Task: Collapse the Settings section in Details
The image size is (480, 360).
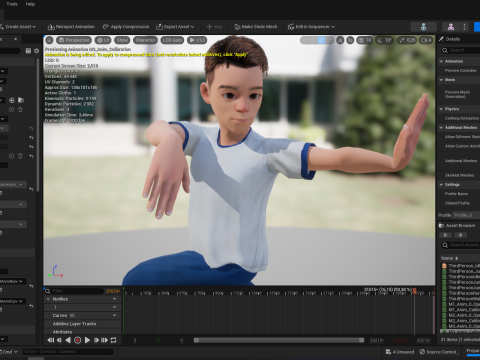Action: pos(441,184)
